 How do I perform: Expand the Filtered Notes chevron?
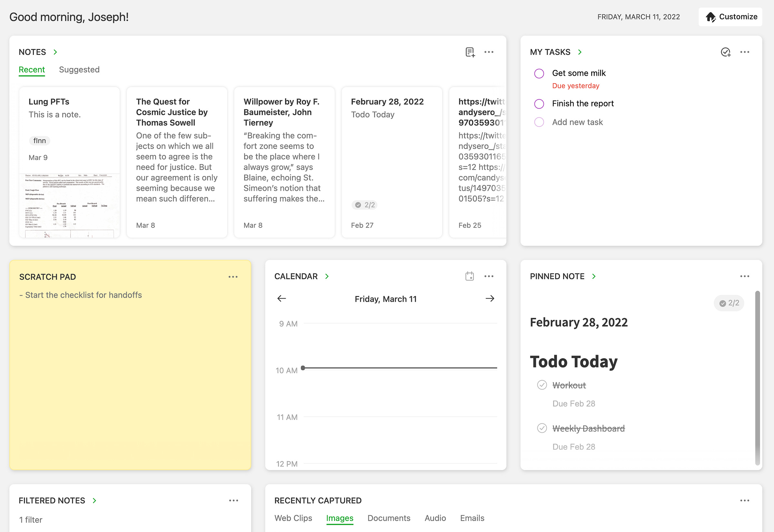(94, 500)
